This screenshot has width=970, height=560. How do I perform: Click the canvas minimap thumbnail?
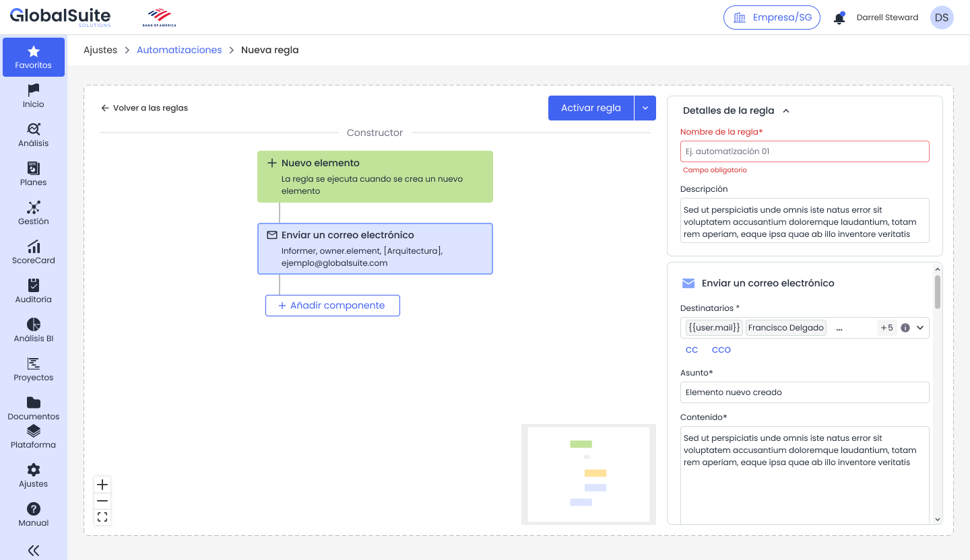tap(589, 475)
